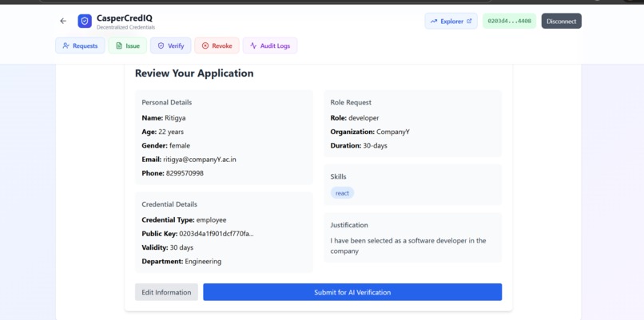Screen dimensions: 644x320
Task: Click the document icon in Issue tab
Action: point(119,45)
